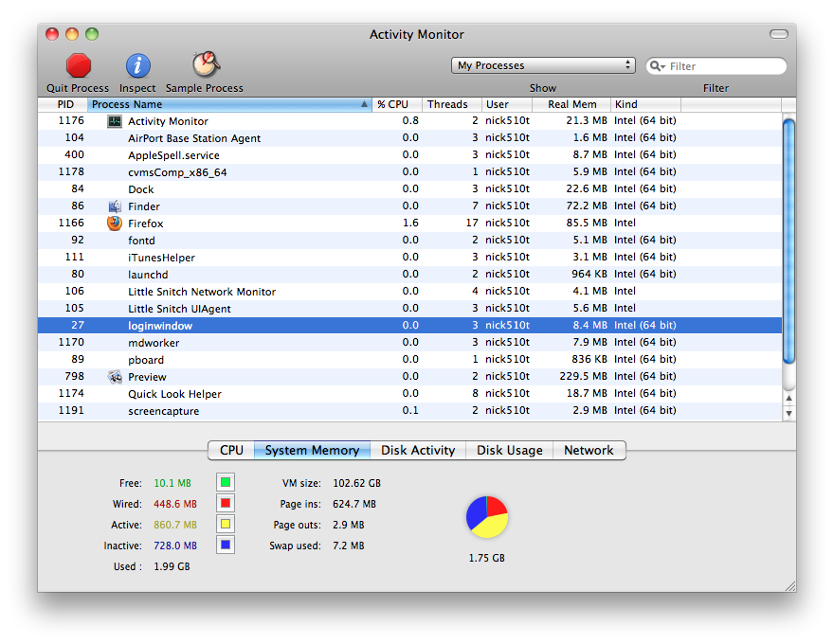Click inside the Filter search field
The image size is (834, 644).
716,66
